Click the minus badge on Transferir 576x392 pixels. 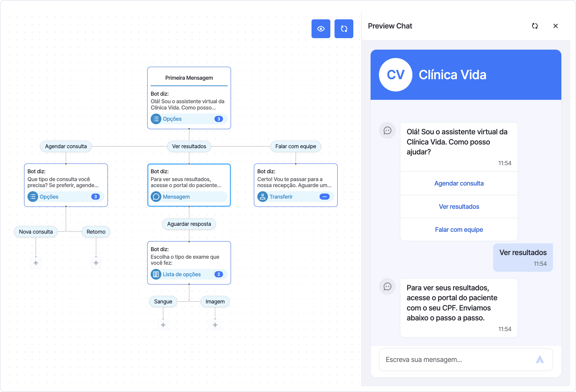click(x=325, y=197)
